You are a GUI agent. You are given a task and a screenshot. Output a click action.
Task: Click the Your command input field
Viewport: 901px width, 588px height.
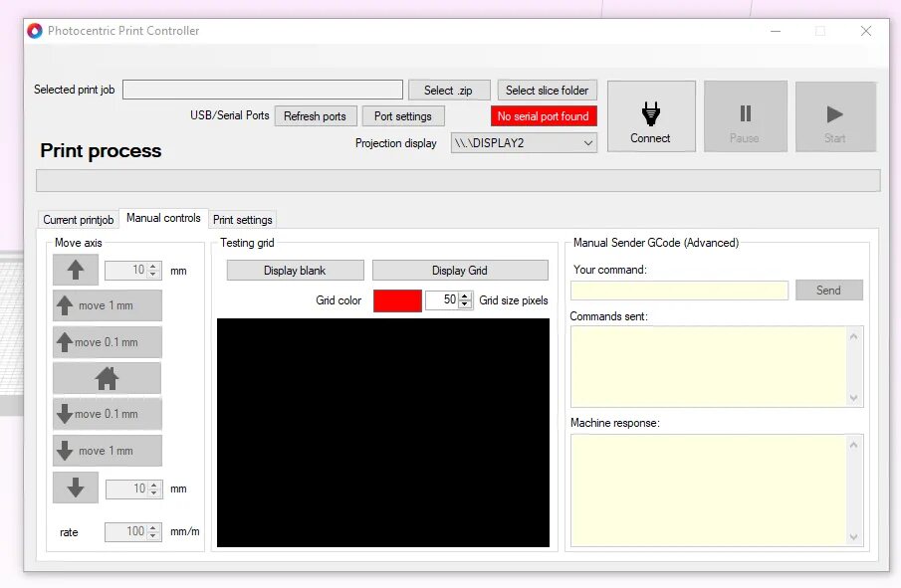pyautogui.click(x=679, y=291)
